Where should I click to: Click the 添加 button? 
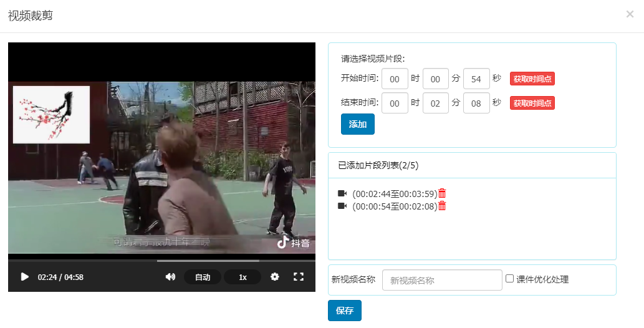point(358,124)
